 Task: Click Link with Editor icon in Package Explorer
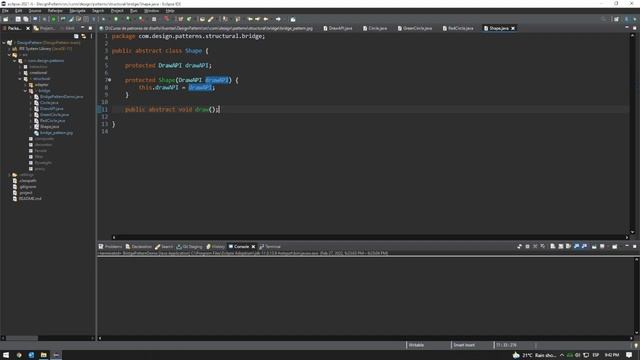[x=84, y=36]
